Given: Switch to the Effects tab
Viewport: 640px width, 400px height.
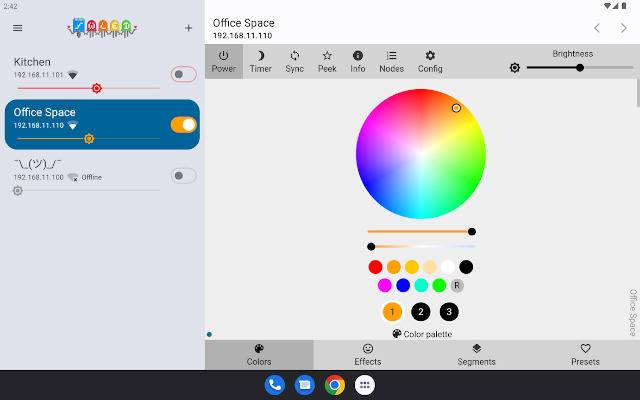Looking at the screenshot, I should (368, 355).
